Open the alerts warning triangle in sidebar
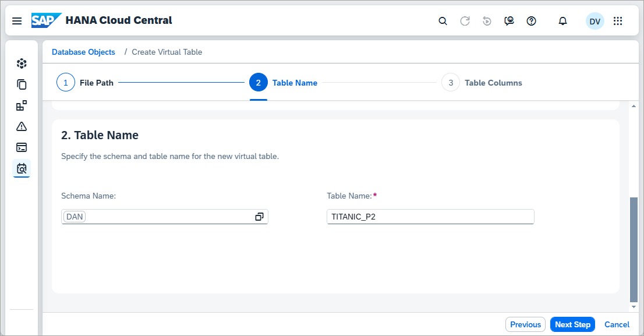Screen dimensions: 644x336 click(x=22, y=126)
